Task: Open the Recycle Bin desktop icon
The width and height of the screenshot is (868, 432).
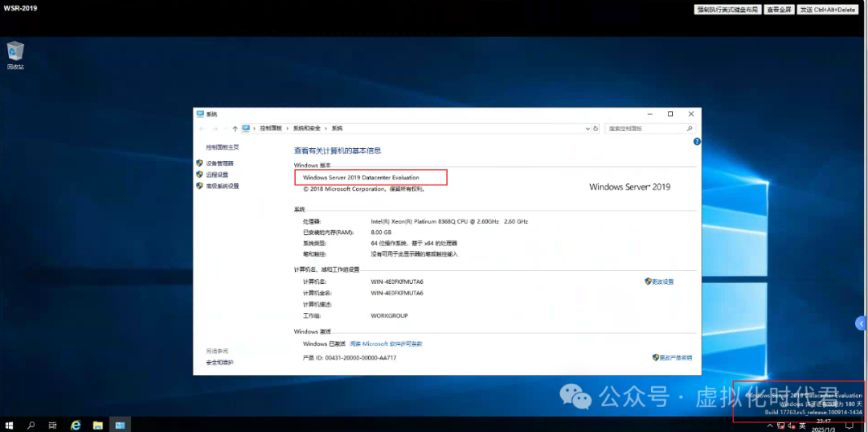Action: pyautogui.click(x=15, y=56)
